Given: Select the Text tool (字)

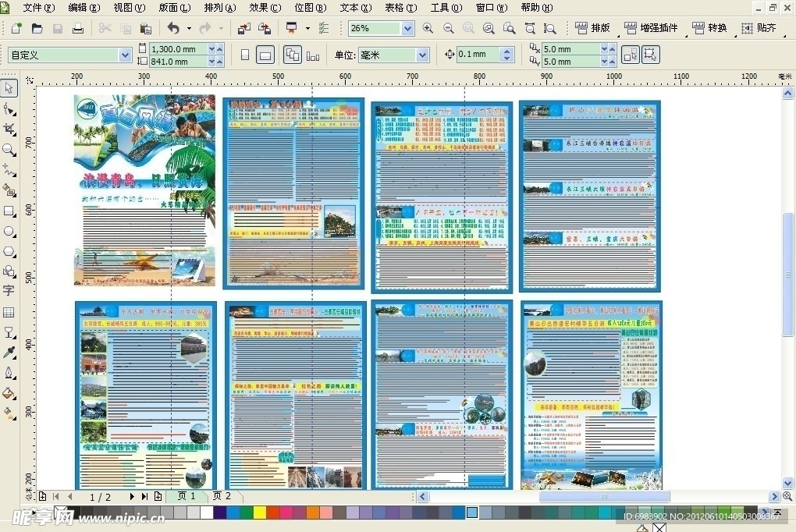Looking at the screenshot, I should tap(9, 291).
